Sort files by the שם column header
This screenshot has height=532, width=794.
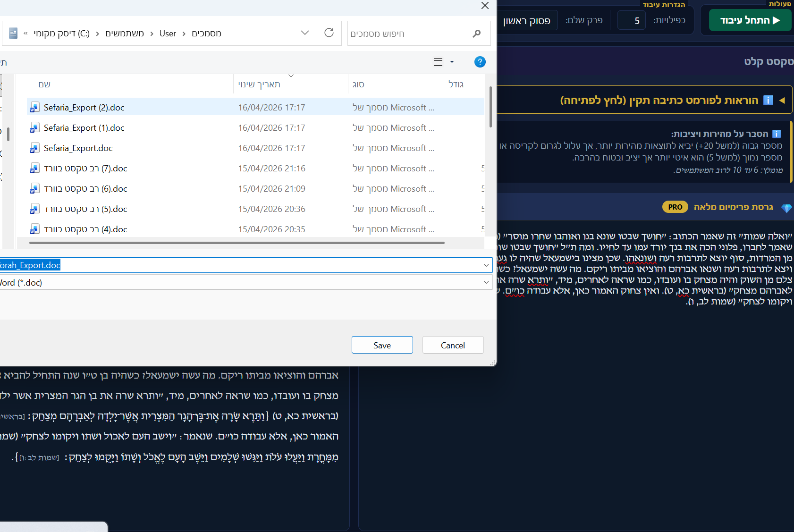click(44, 84)
